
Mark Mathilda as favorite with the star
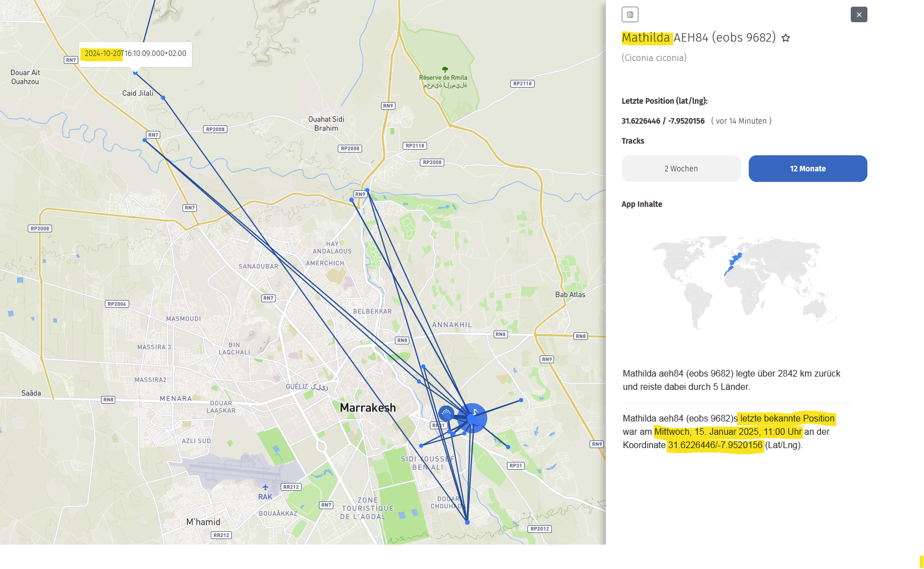click(785, 38)
